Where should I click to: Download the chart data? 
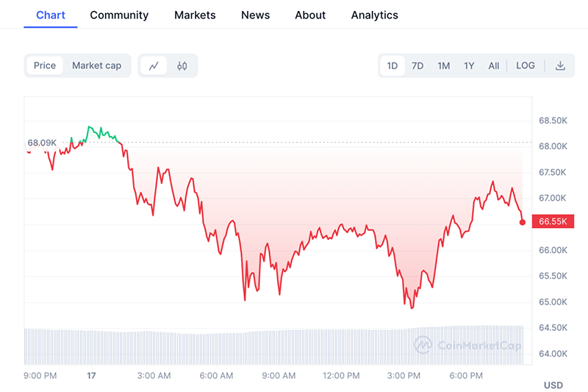tap(560, 65)
